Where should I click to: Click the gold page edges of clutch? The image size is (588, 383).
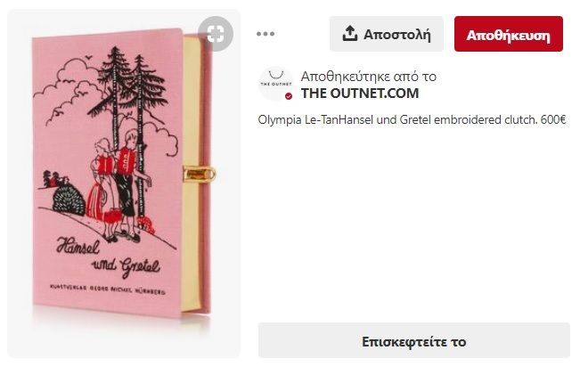coord(192,173)
